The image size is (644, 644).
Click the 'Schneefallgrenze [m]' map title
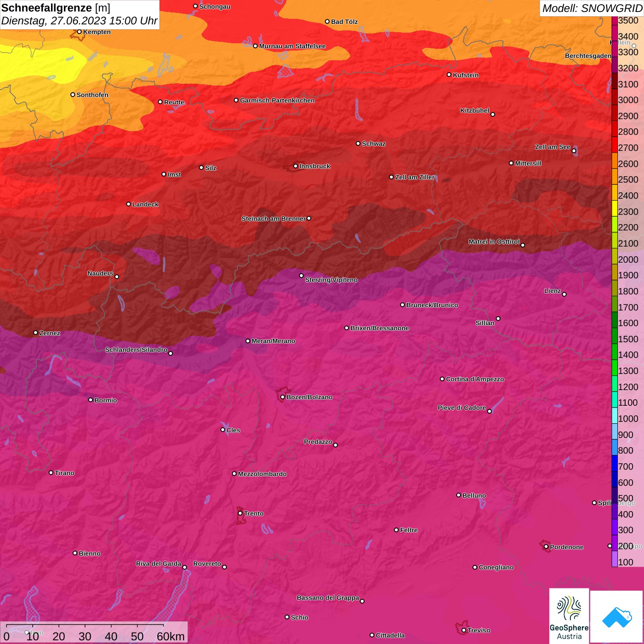(x=56, y=8)
